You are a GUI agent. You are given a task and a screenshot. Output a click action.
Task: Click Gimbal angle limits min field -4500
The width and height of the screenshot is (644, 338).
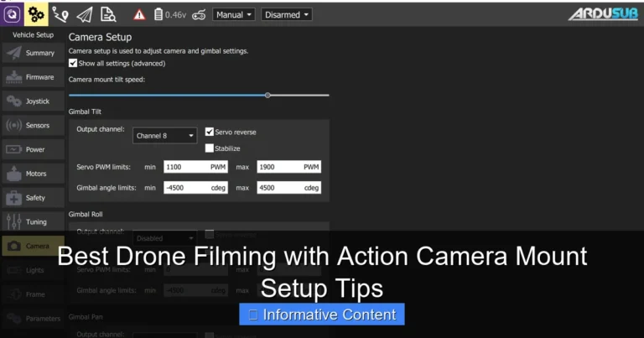[x=195, y=188]
